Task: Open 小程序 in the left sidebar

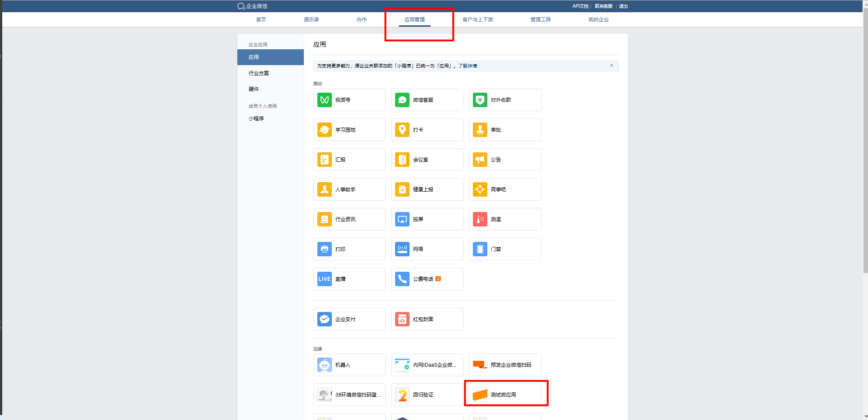Action: 256,118
